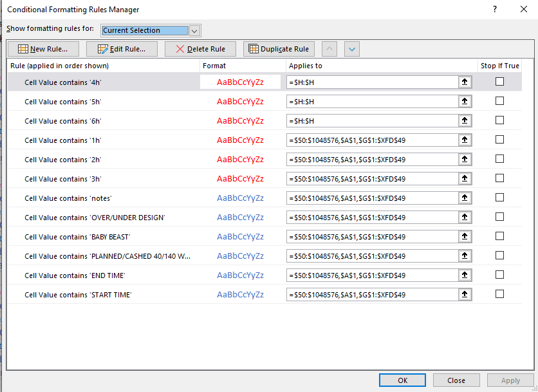Collapse range selector for 'PLANNED/CASHED' rule
The image size is (538, 392).
(x=465, y=256)
